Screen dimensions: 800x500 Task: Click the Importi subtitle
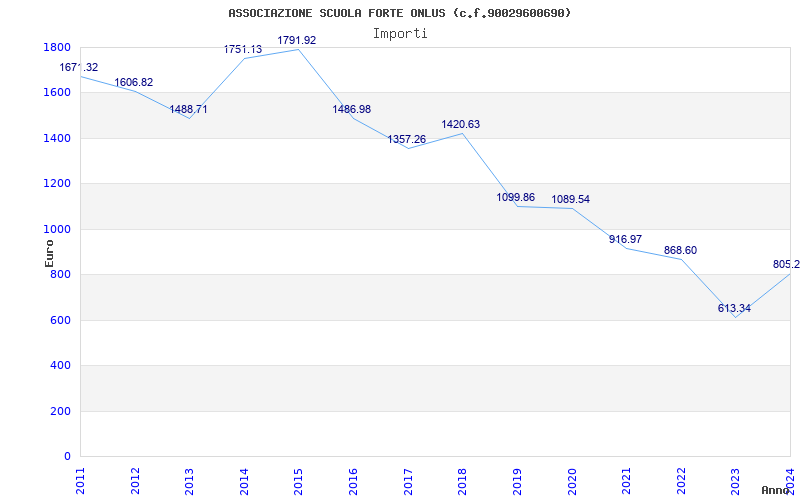tap(400, 34)
